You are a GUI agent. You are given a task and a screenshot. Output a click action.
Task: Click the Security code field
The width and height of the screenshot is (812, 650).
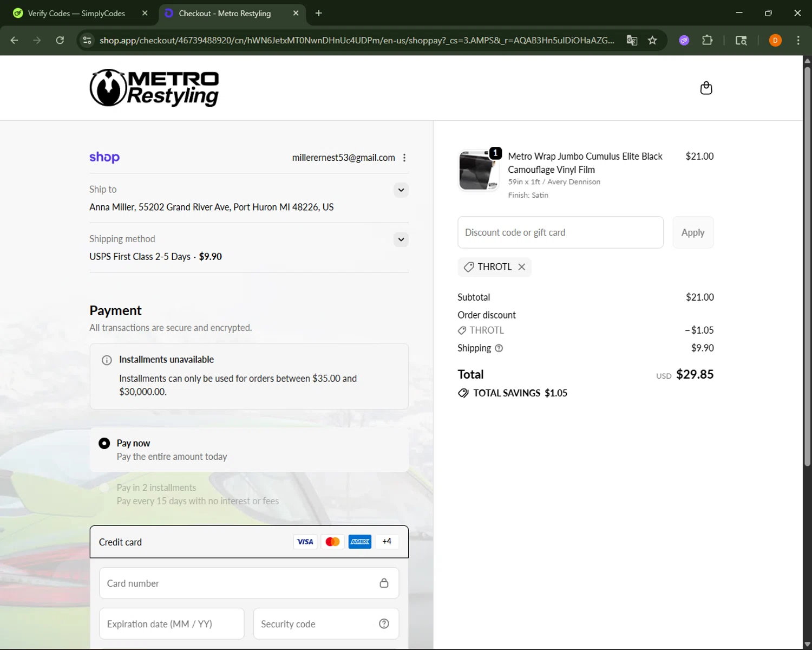[x=326, y=623]
